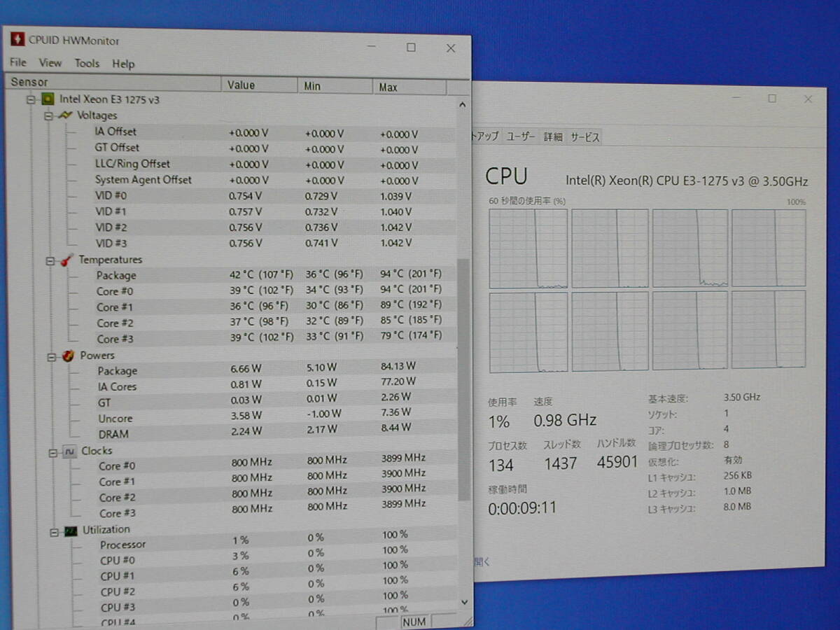Click the Utilization graph icon
The image size is (840, 630).
pos(70,531)
